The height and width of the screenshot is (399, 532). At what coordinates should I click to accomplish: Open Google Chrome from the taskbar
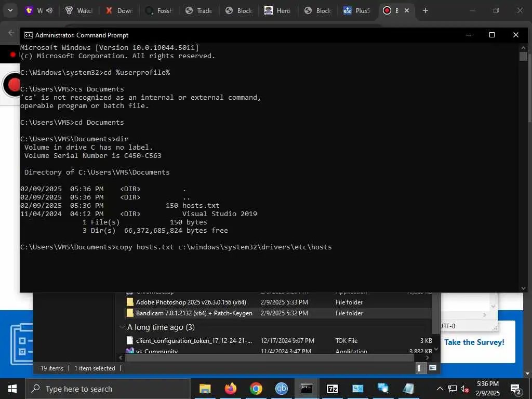click(x=256, y=389)
